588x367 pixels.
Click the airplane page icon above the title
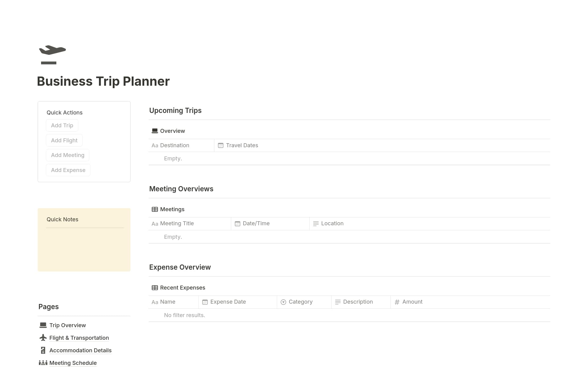(52, 54)
